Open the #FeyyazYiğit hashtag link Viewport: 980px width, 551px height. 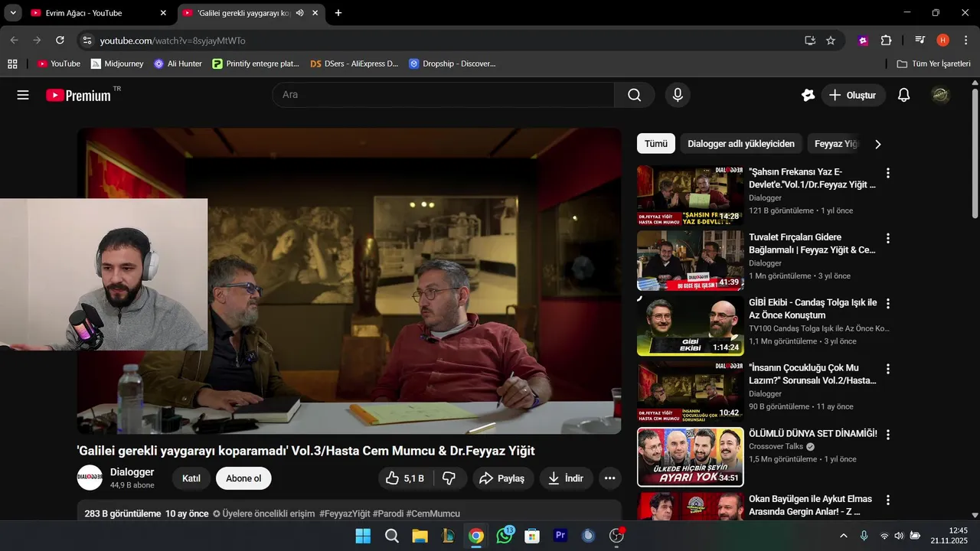pyautogui.click(x=345, y=514)
